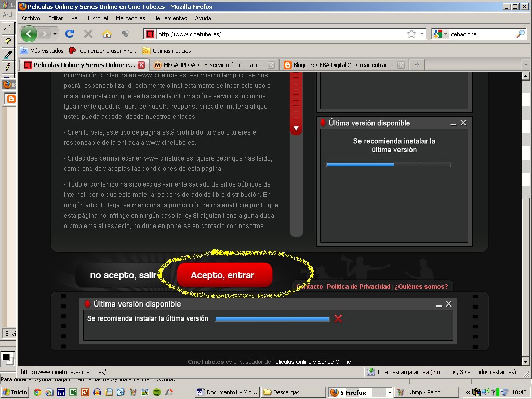The width and height of the screenshot is (532, 399).
Task: Click Paint foreground color swatch box
Action: point(6,357)
